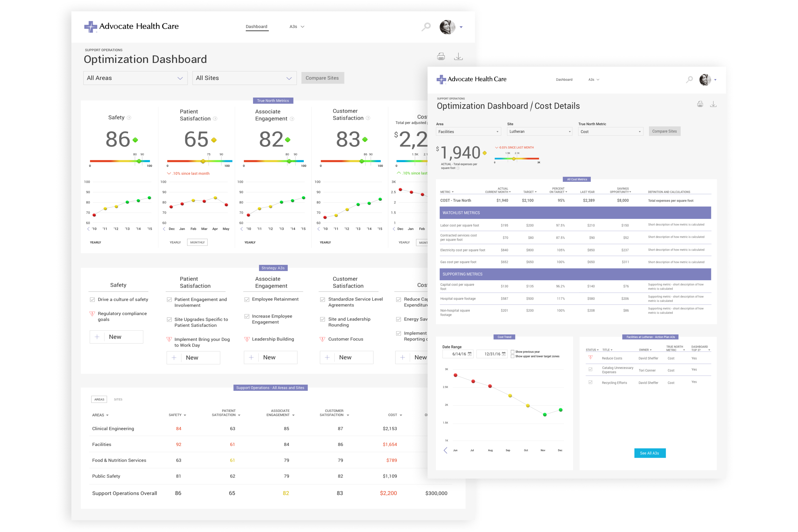This screenshot has height=532, width=798.
Task: Toggle Drive a culture of safety checkbox
Action: click(x=92, y=300)
